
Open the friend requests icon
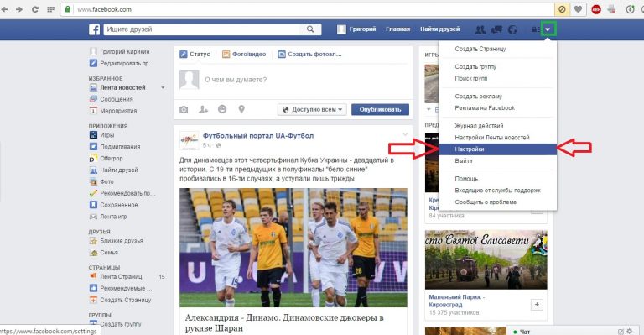pyautogui.click(x=480, y=29)
